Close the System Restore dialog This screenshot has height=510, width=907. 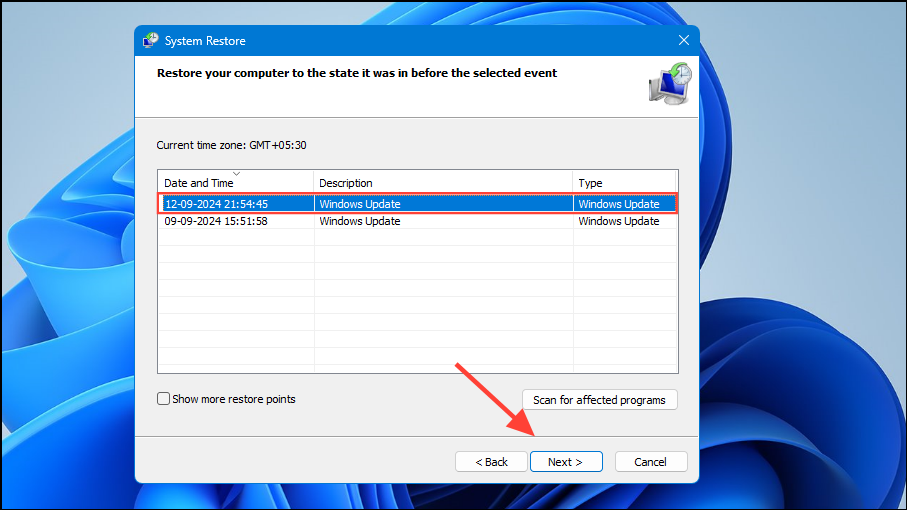(684, 40)
